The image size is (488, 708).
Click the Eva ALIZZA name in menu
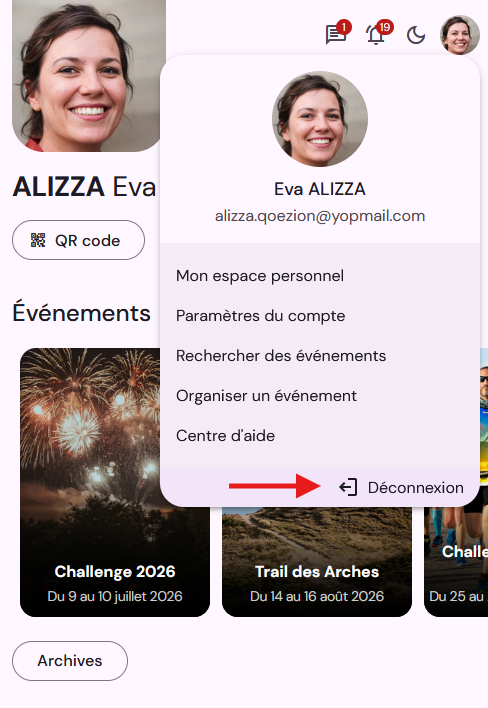(x=320, y=189)
